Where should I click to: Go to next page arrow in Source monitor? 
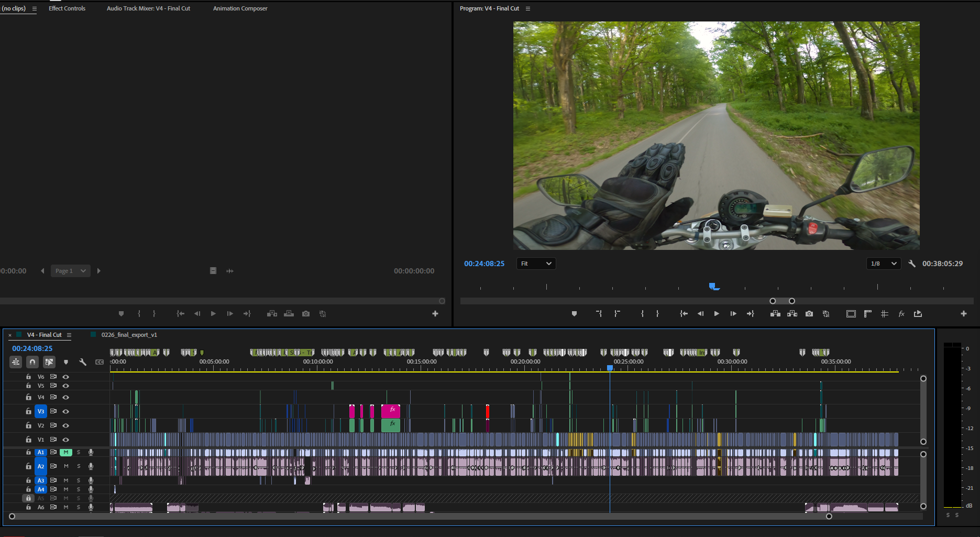98,271
